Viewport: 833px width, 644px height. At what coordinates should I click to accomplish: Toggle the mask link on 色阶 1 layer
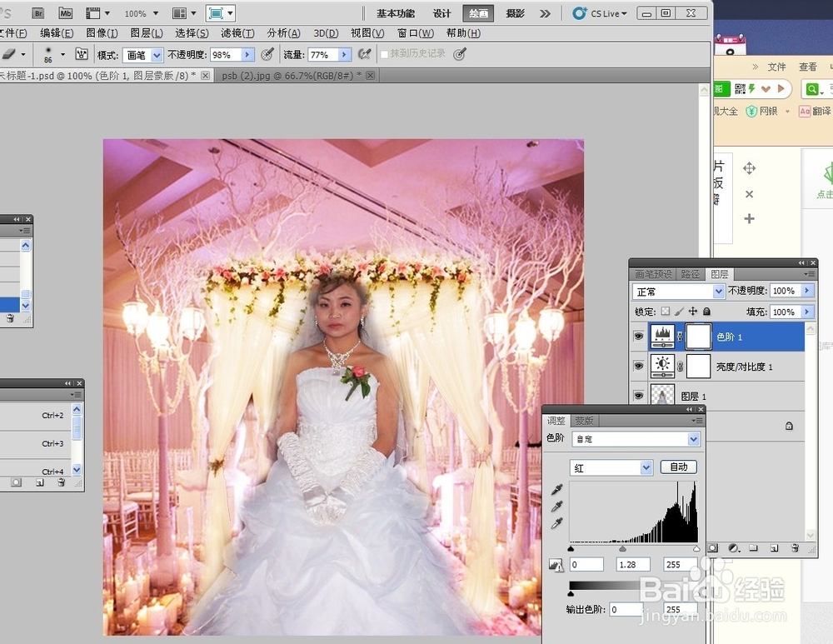[680, 337]
